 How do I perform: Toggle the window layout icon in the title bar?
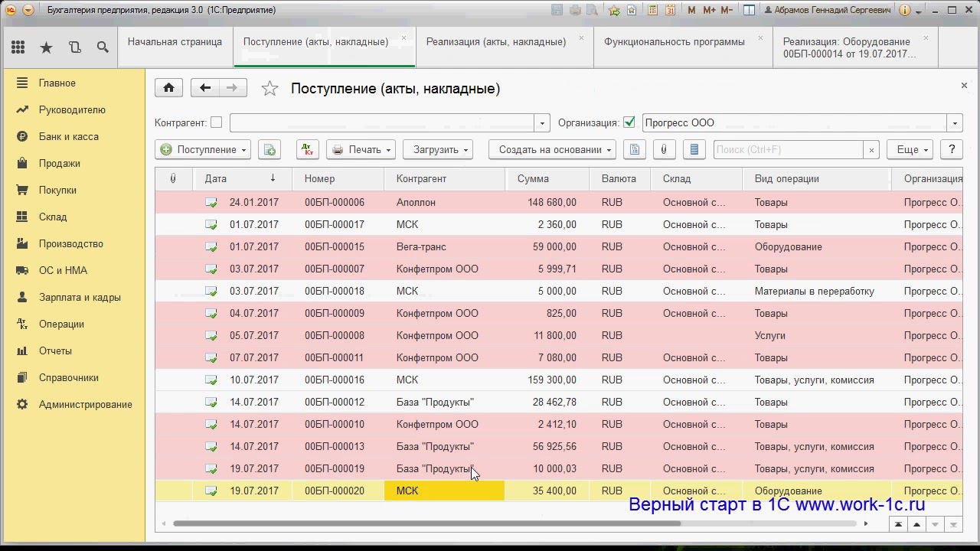(x=750, y=10)
